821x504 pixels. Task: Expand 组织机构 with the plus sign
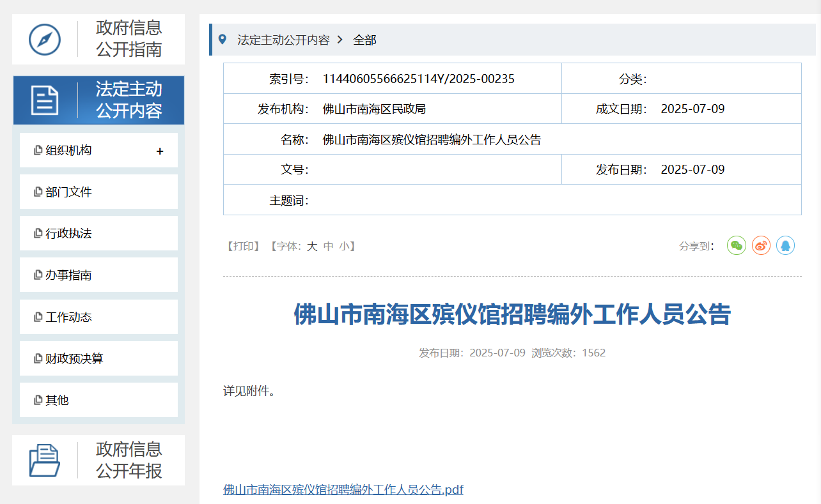tap(160, 151)
